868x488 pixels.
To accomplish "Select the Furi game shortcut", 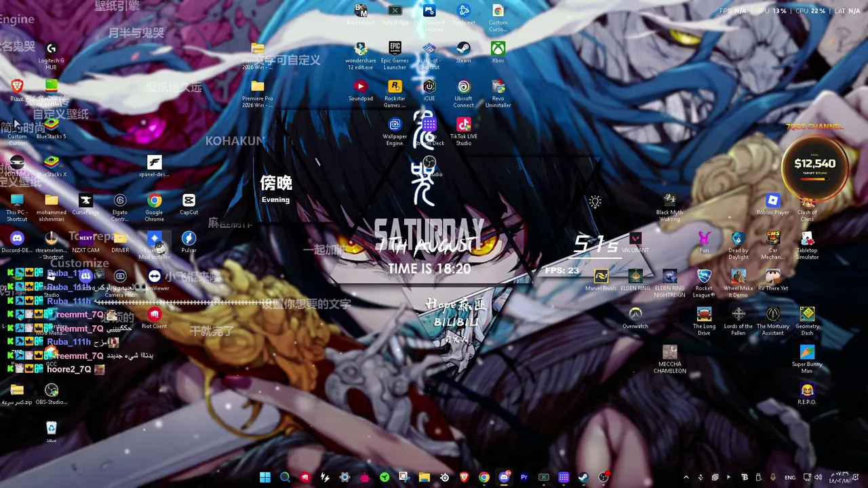I will pyautogui.click(x=704, y=242).
